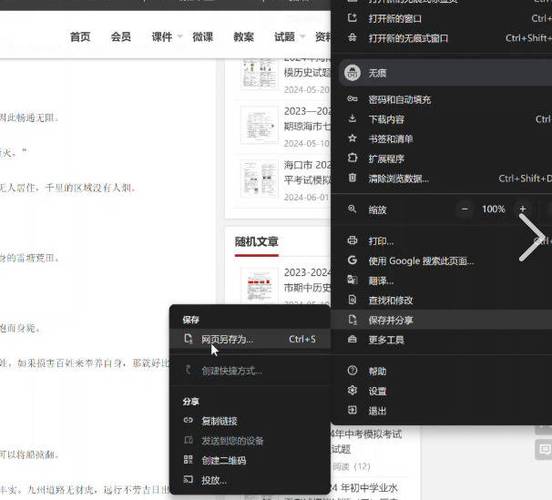Open 密码和自动填充 menu entry
Image resolution: width=552 pixels, height=500 pixels.
pyautogui.click(x=442, y=100)
